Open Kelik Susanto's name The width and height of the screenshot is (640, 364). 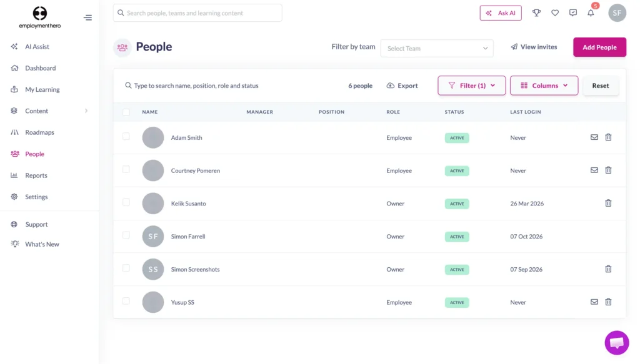point(188,204)
